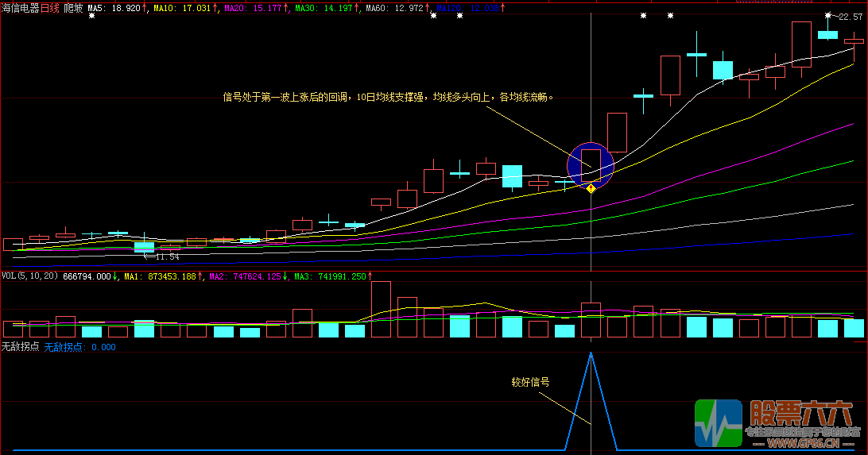Click the green down arrow after VOL value

(116, 276)
